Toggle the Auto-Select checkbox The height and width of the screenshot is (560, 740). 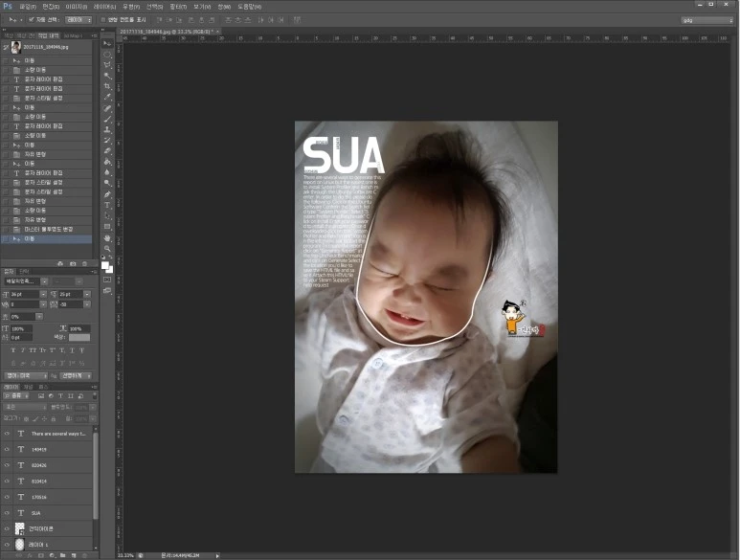[x=32, y=20]
